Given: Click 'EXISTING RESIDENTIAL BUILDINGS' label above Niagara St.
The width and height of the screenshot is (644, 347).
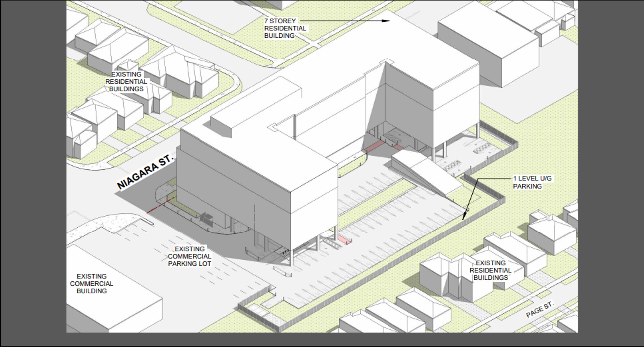Looking at the screenshot, I should coord(126,82).
